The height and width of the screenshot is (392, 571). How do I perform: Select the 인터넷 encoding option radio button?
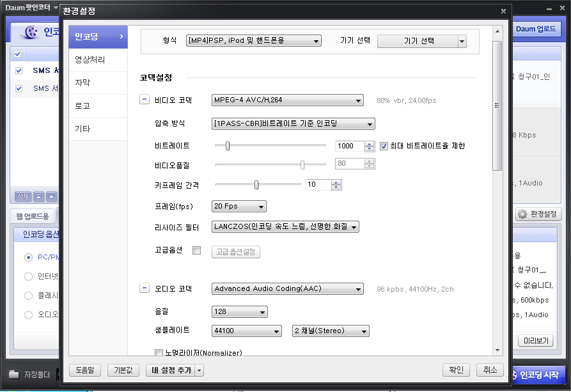28,277
